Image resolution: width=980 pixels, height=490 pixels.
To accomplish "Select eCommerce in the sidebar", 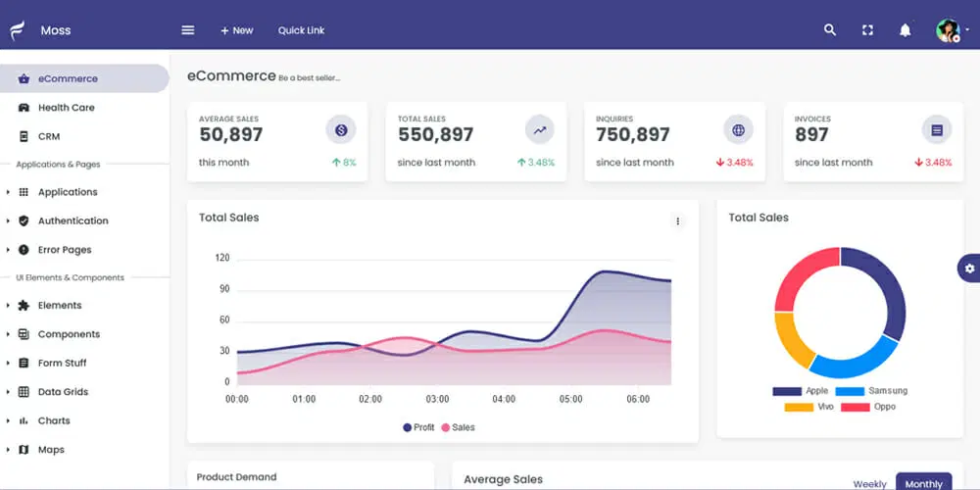I will pyautogui.click(x=84, y=78).
